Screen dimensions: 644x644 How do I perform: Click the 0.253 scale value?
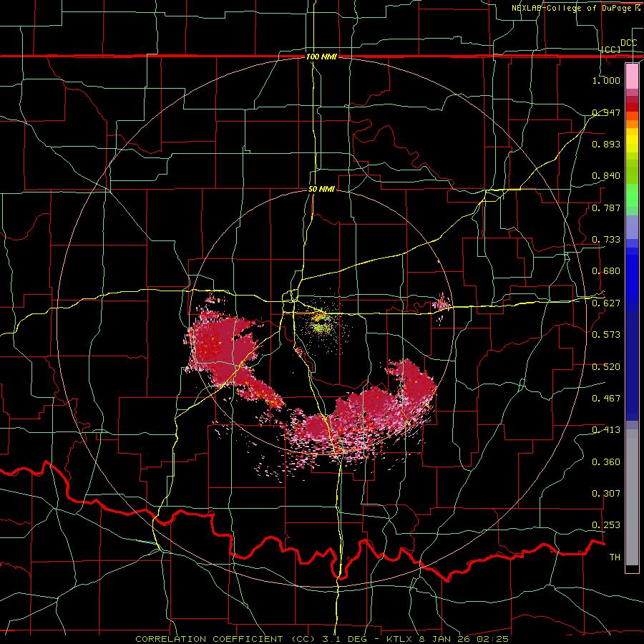[x=606, y=525]
